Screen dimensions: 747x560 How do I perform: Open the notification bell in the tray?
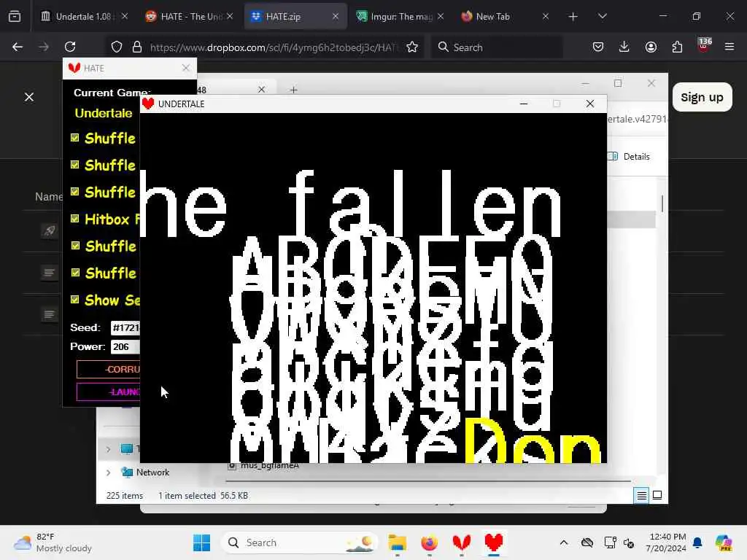point(697,542)
